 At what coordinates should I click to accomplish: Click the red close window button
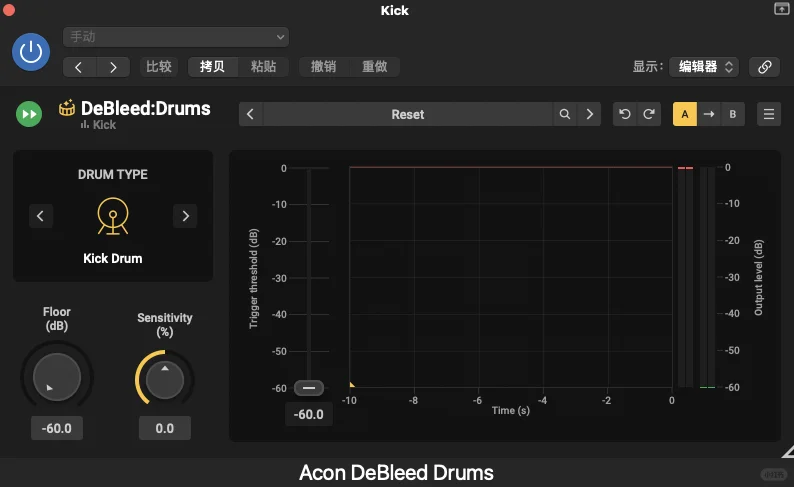(9, 10)
